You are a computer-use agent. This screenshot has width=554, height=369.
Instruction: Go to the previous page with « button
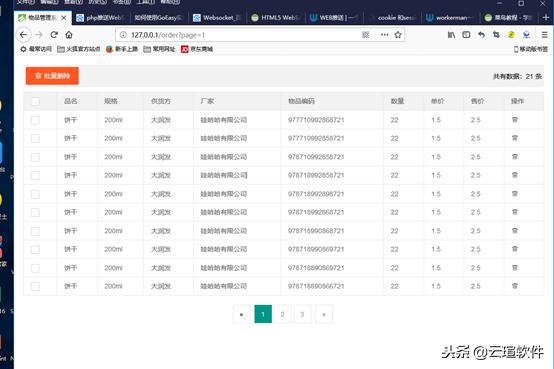pos(241,314)
